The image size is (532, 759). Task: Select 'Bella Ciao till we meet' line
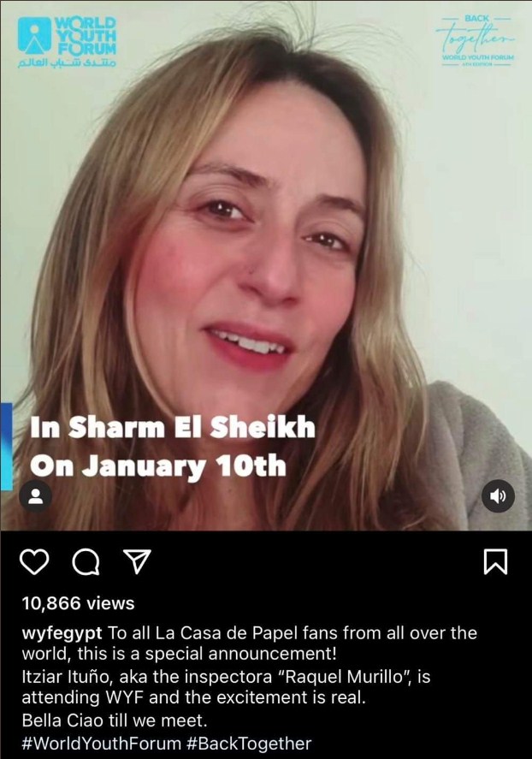(115, 720)
